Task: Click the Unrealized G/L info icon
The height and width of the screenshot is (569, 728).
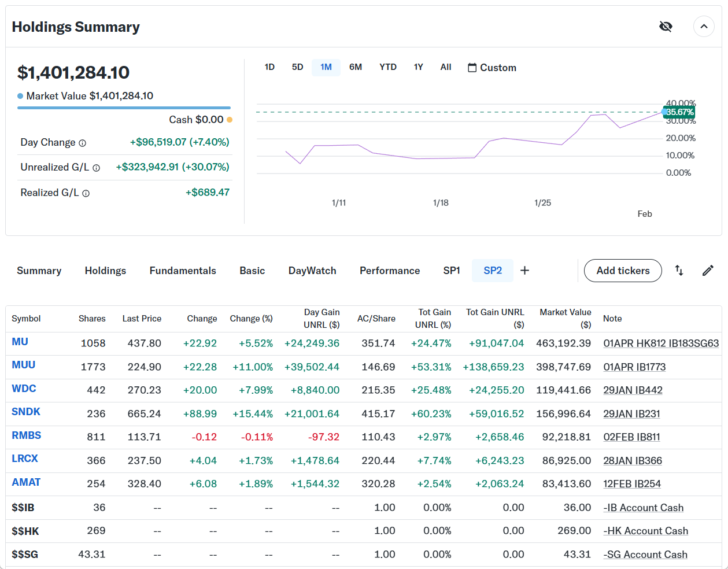Action: click(97, 168)
